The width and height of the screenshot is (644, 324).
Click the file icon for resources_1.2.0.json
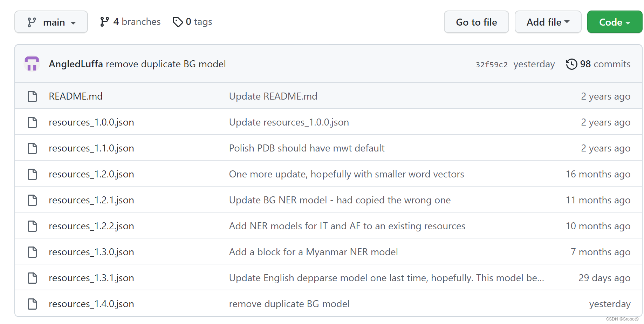[32, 174]
